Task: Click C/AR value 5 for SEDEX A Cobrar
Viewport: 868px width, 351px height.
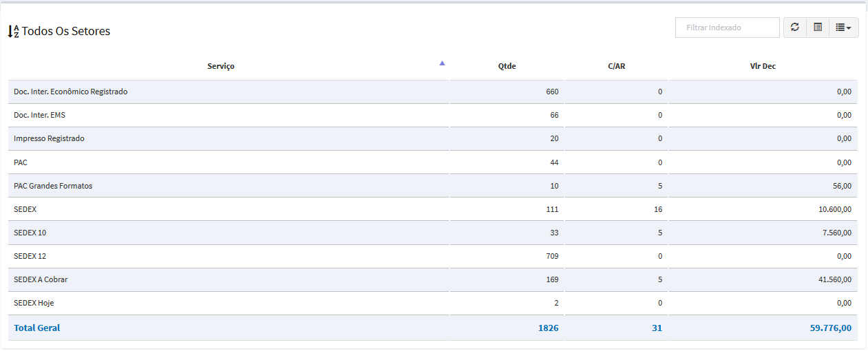Action: coord(660,279)
